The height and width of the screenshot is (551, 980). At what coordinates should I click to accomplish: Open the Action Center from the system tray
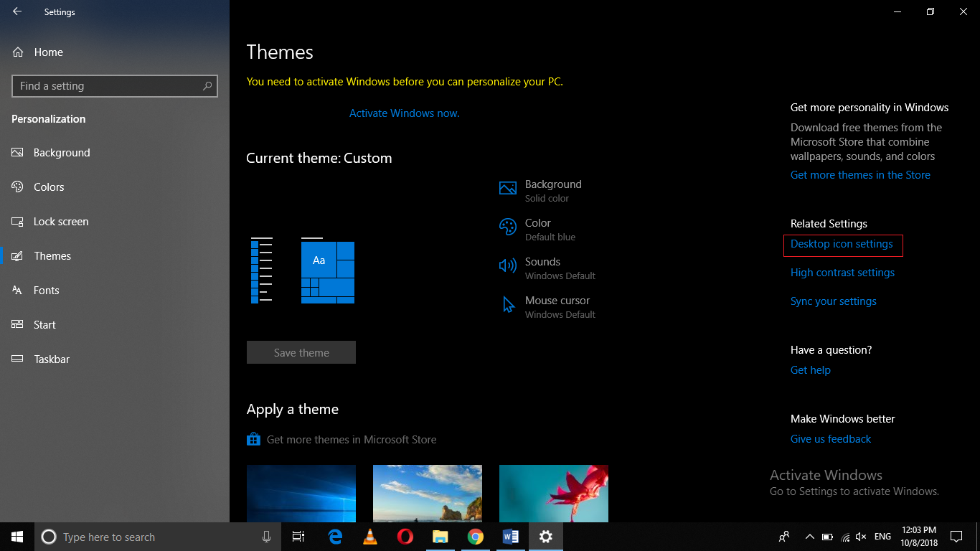pyautogui.click(x=956, y=537)
